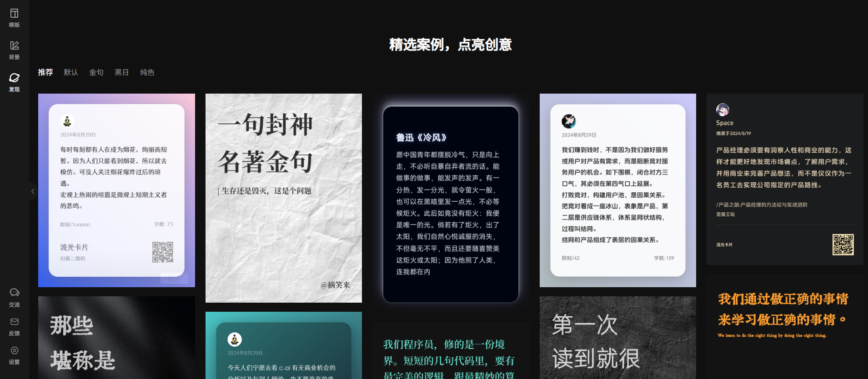The image size is (868, 379).
Task: Open the 我们赚到钱时 light purple card
Action: pyautogui.click(x=618, y=190)
